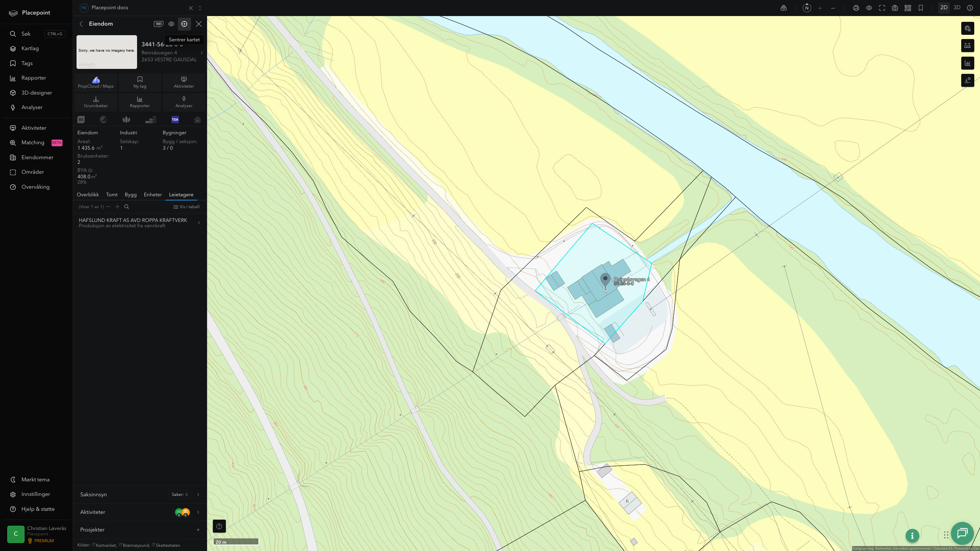This screenshot has height=551, width=980.
Task: Take a map screenshot with camera icon
Action: pyautogui.click(x=895, y=8)
